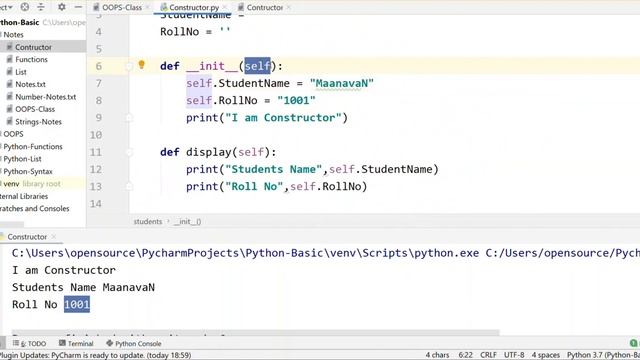Close the Contructor editor tab
The height and width of the screenshot is (360, 640).
(x=289, y=7)
